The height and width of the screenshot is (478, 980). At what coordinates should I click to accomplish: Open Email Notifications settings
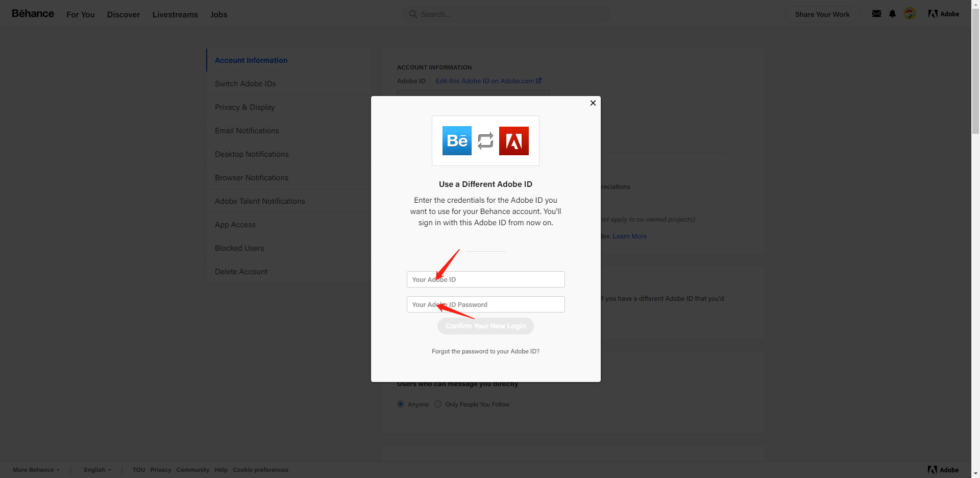[x=289, y=131]
